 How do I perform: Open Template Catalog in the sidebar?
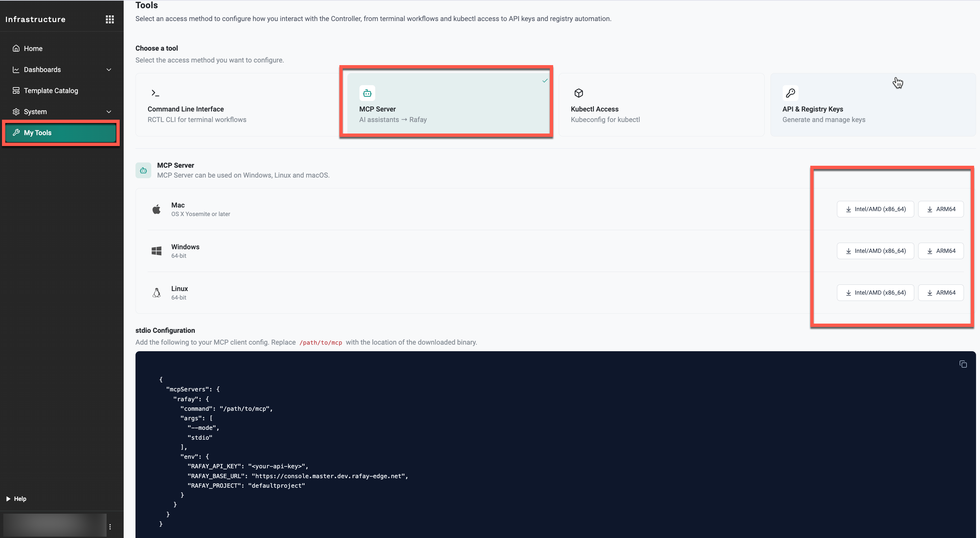pyautogui.click(x=61, y=90)
